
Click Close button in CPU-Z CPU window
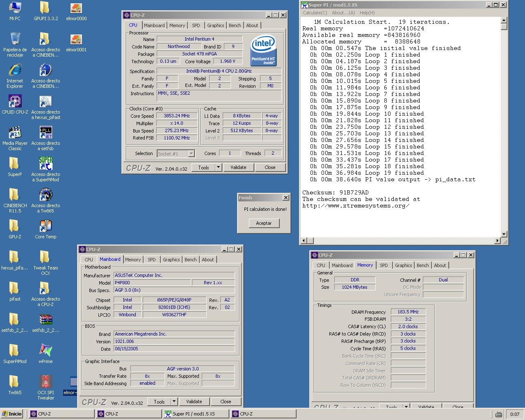coord(270,167)
